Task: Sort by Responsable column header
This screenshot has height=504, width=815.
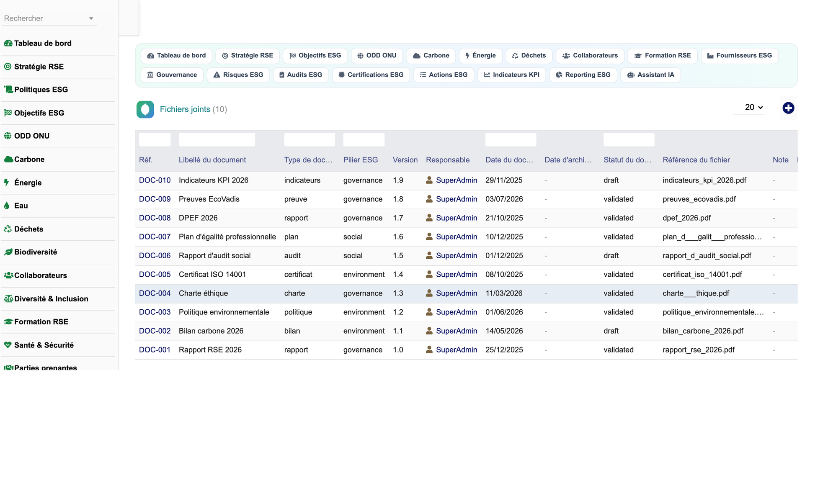Action: pyautogui.click(x=448, y=160)
